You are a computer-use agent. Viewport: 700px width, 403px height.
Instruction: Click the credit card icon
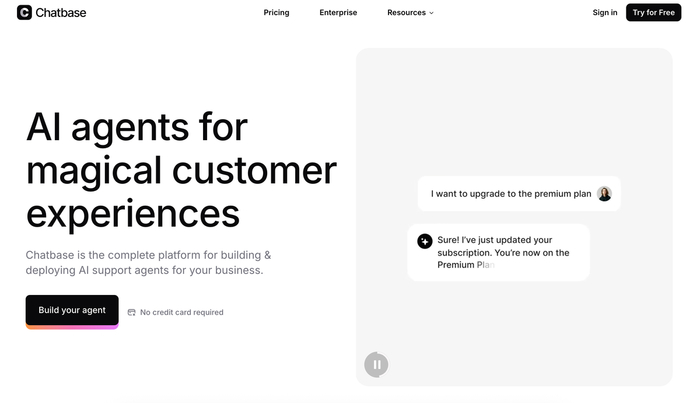[131, 312]
